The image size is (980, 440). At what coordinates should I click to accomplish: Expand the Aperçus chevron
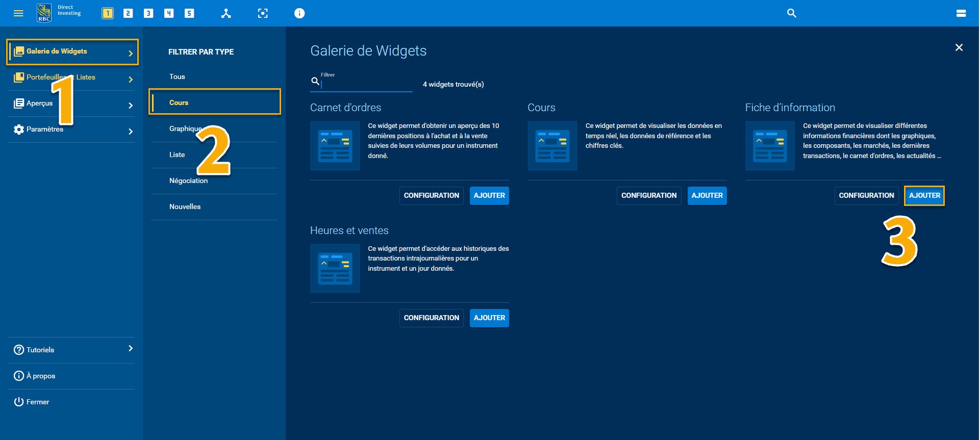(131, 105)
